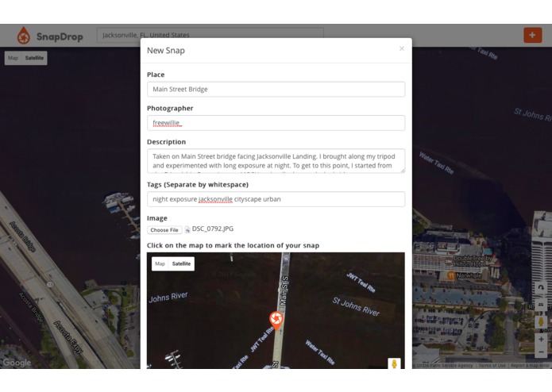The width and height of the screenshot is (552, 392).
Task: Click the file icon beside DSC_0792.JPG
Action: 187,229
